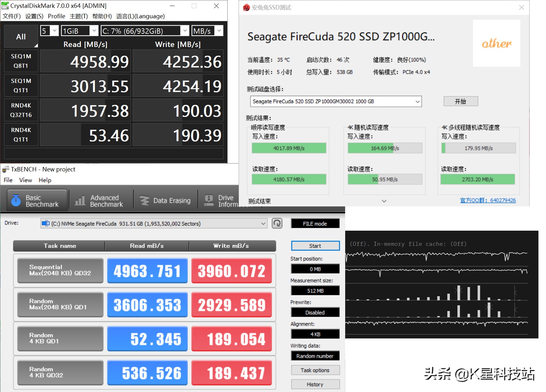Select the Data Erasing tool
Screen dimensions: 546x392
(165, 200)
